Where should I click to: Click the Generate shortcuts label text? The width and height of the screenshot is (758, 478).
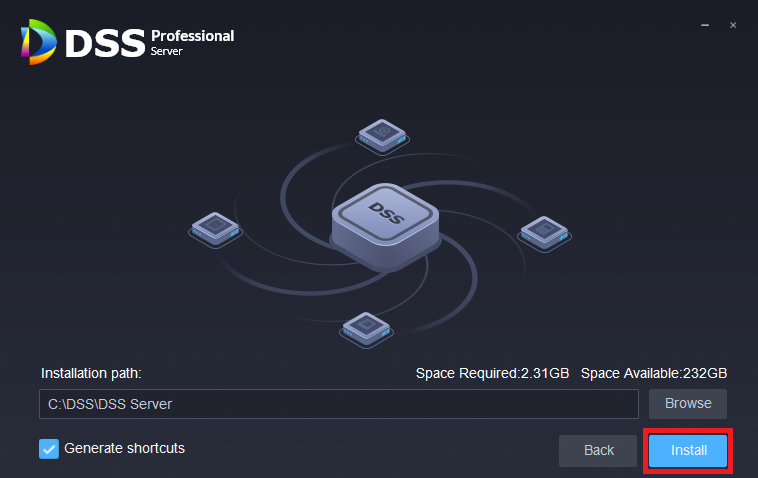click(124, 449)
